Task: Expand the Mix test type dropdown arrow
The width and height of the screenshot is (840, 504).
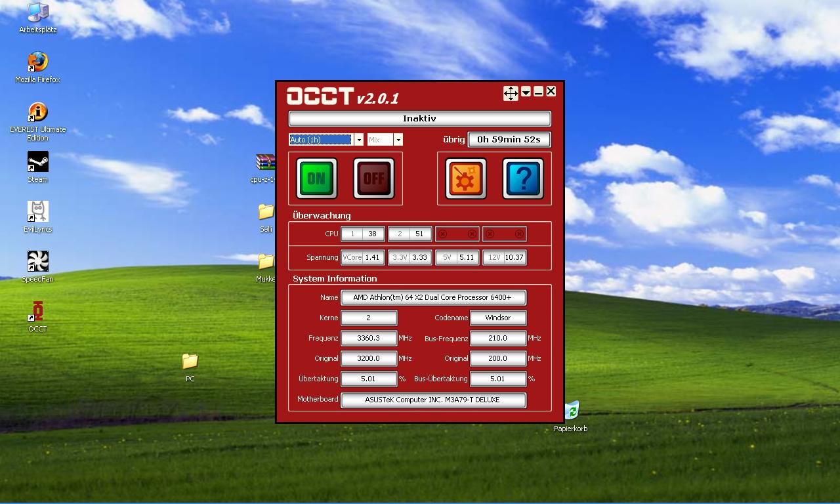Action: pyautogui.click(x=398, y=140)
